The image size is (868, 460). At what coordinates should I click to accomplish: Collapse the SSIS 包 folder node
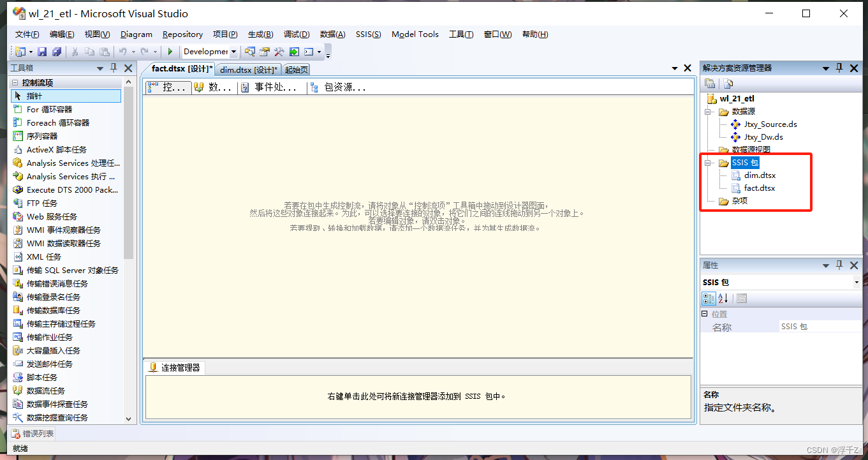pos(707,163)
